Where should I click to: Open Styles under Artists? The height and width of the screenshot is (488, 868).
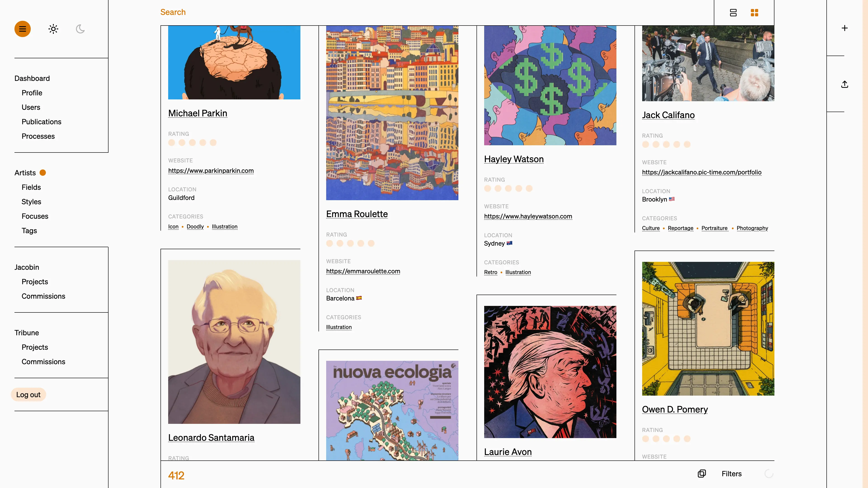click(x=31, y=201)
